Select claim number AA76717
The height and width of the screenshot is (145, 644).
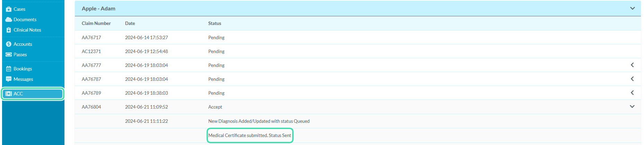[91, 37]
